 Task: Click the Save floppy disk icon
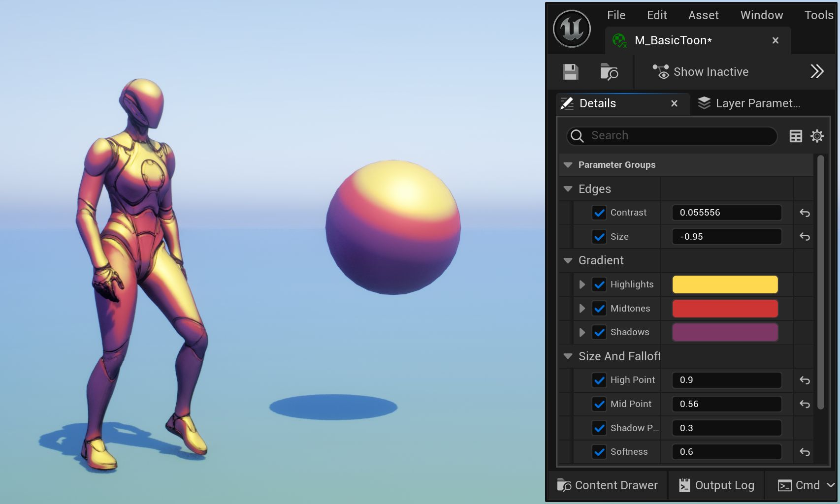coord(571,72)
